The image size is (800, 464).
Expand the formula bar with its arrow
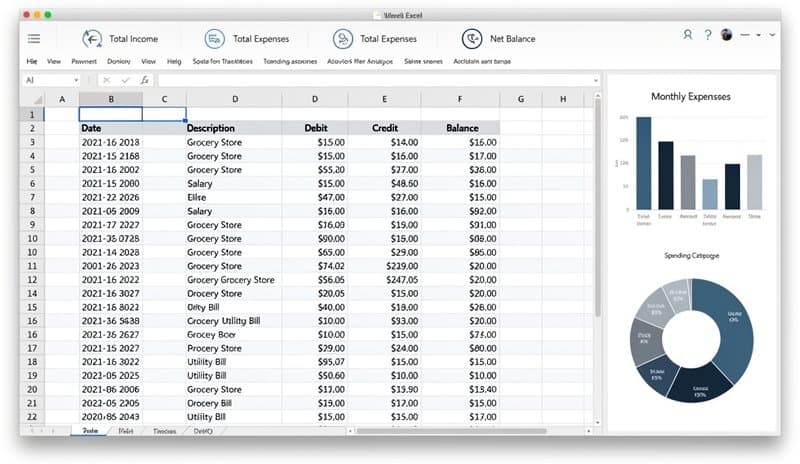pyautogui.click(x=595, y=80)
